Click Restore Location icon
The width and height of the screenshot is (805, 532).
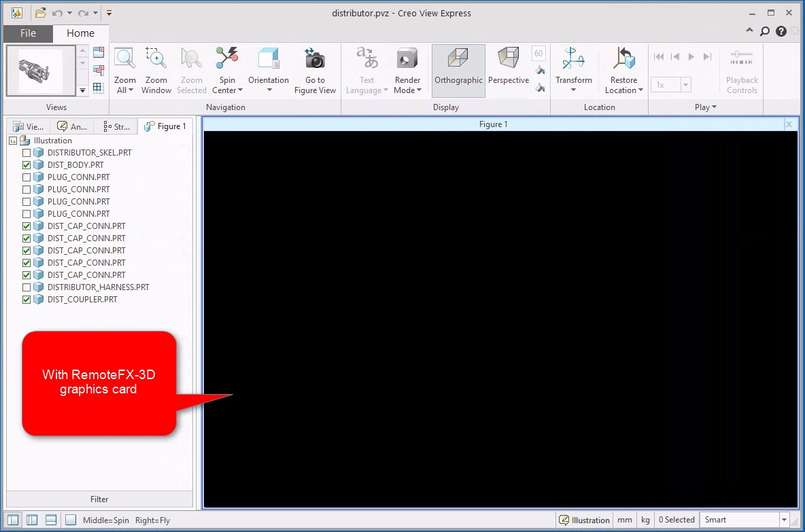tap(623, 59)
